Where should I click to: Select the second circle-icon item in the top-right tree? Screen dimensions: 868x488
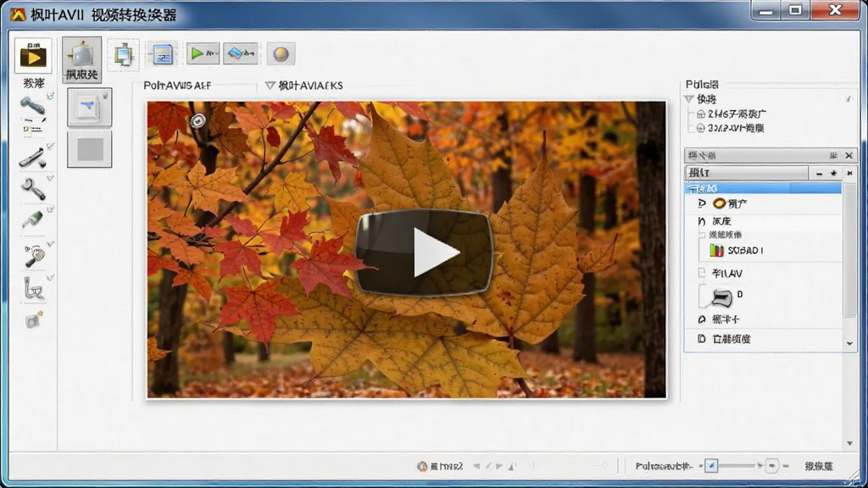(730, 129)
